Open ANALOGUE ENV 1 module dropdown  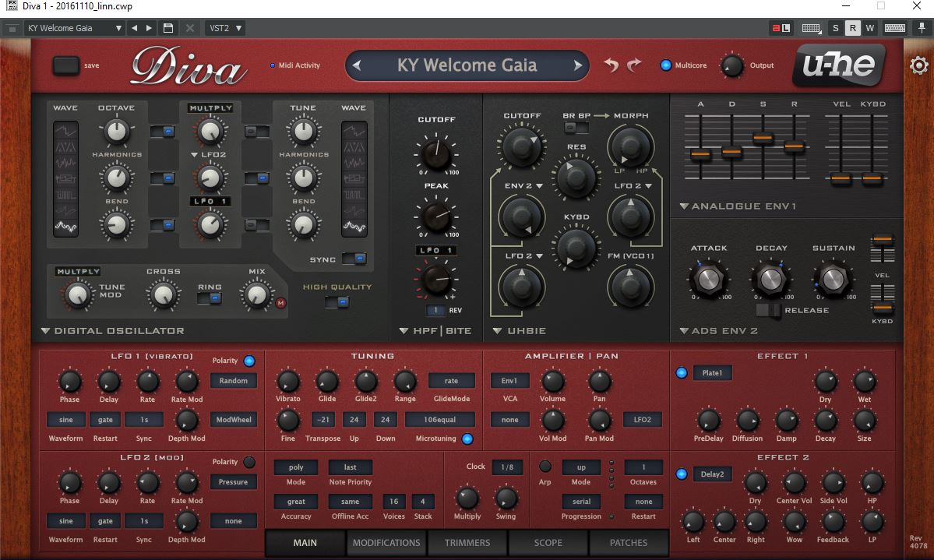point(738,206)
